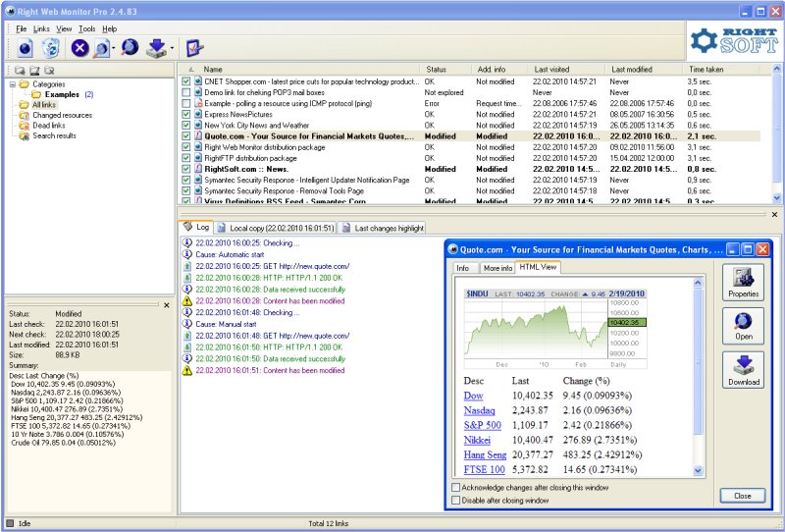Click the modified page icon beside RightSoft.com :: News
Screen dimensions: 785x532
click(198, 169)
